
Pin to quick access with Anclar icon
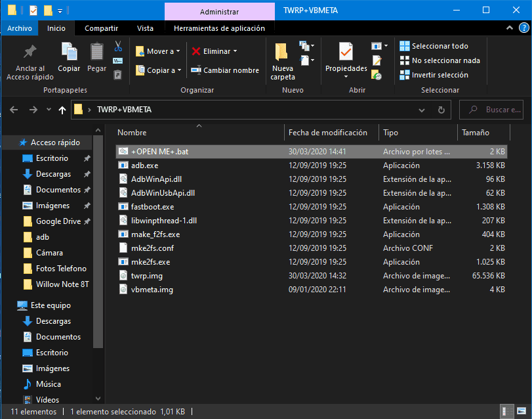[30, 62]
